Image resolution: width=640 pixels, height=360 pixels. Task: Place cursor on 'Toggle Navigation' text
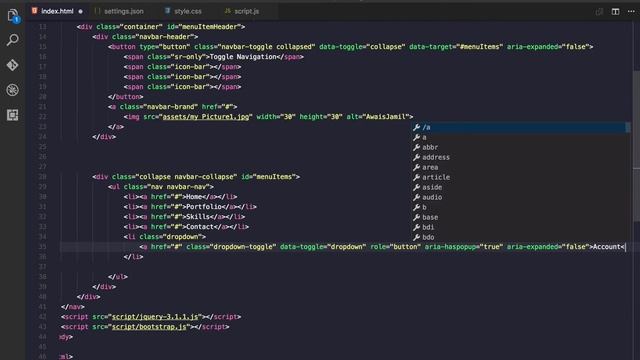point(243,57)
